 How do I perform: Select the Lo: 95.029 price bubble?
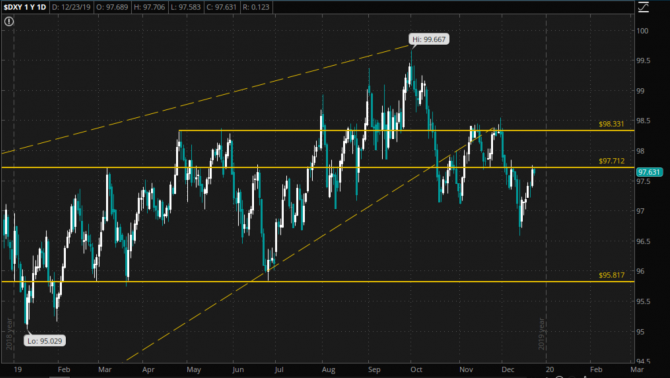(45, 341)
